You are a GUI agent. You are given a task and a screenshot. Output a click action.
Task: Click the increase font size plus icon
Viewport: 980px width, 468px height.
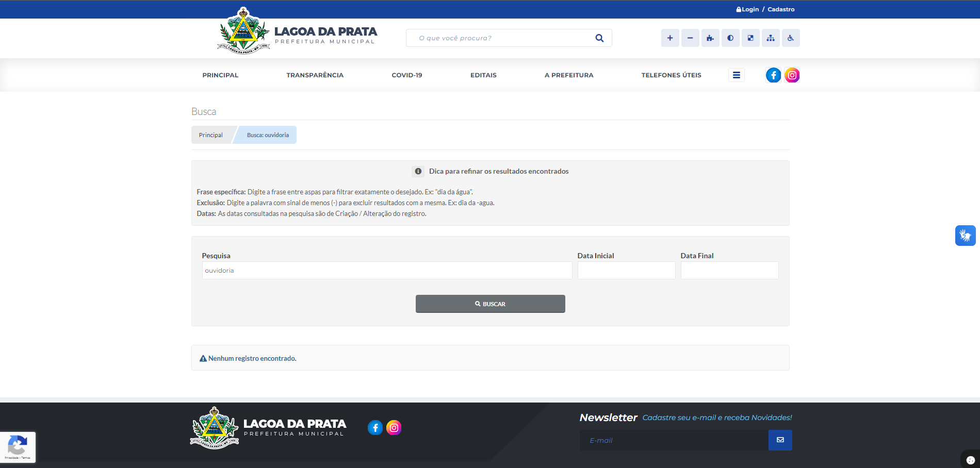[670, 38]
